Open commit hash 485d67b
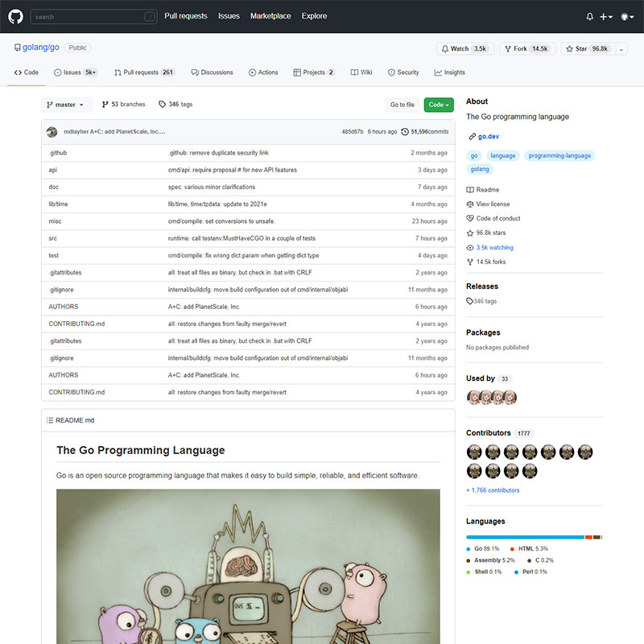This screenshot has width=644, height=644. tap(353, 132)
